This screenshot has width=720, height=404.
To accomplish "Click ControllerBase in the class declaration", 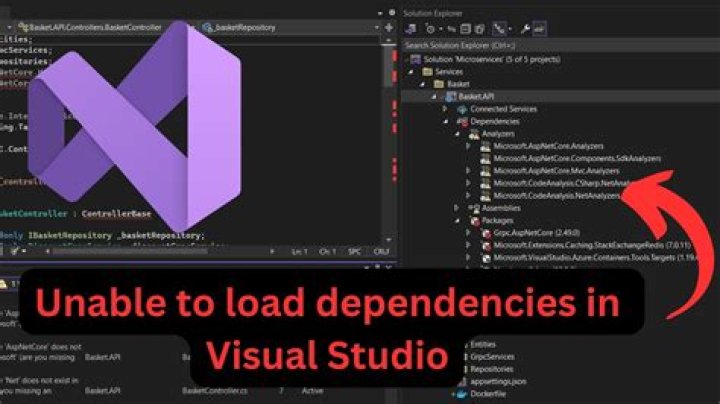I will pyautogui.click(x=116, y=214).
